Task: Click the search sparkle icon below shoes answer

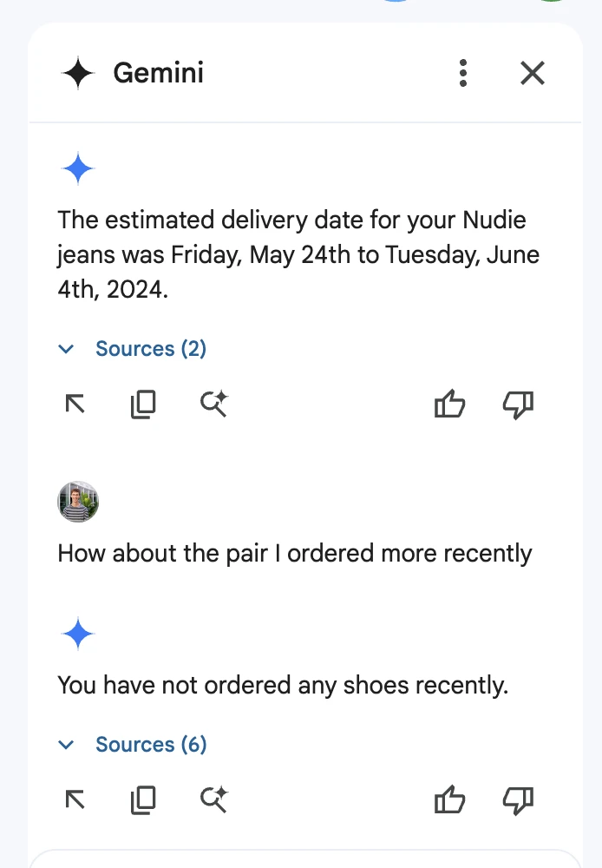Action: tap(213, 799)
